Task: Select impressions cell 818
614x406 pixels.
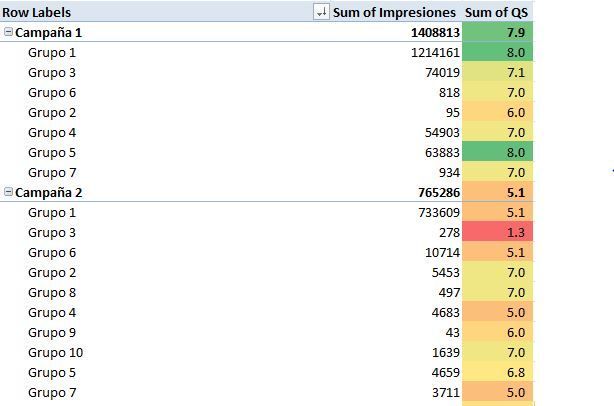Action: tap(449, 92)
